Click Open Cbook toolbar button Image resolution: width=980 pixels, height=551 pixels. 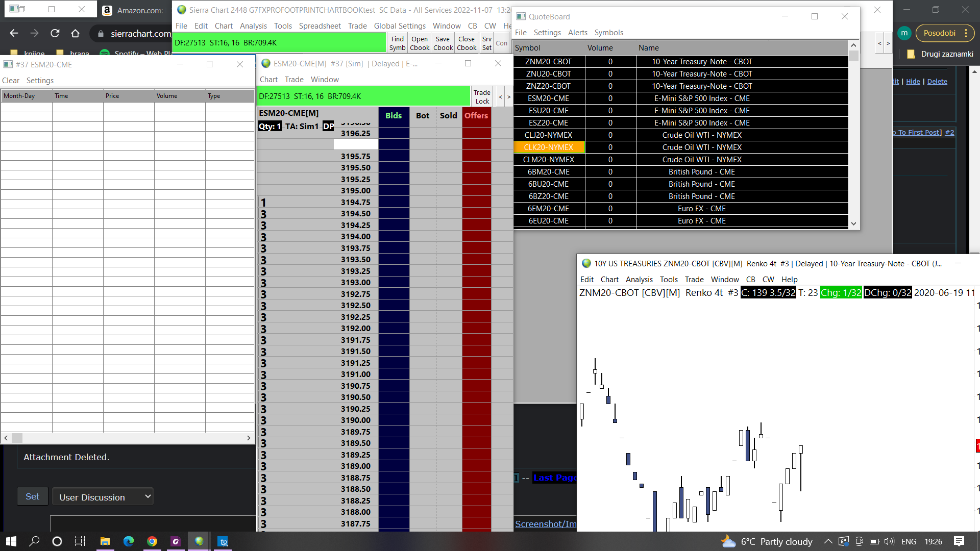pyautogui.click(x=420, y=43)
